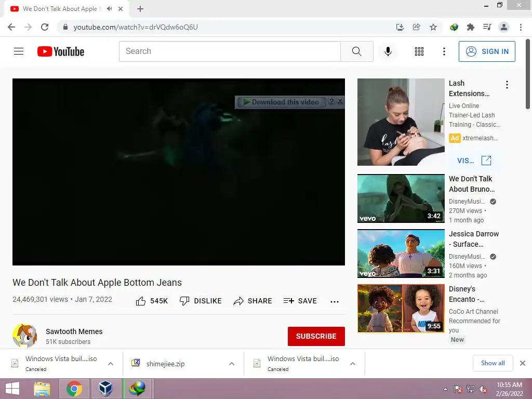Image resolution: width=532 pixels, height=399 pixels.
Task: Visit the advertiser site link
Action: pyautogui.click(x=474, y=161)
